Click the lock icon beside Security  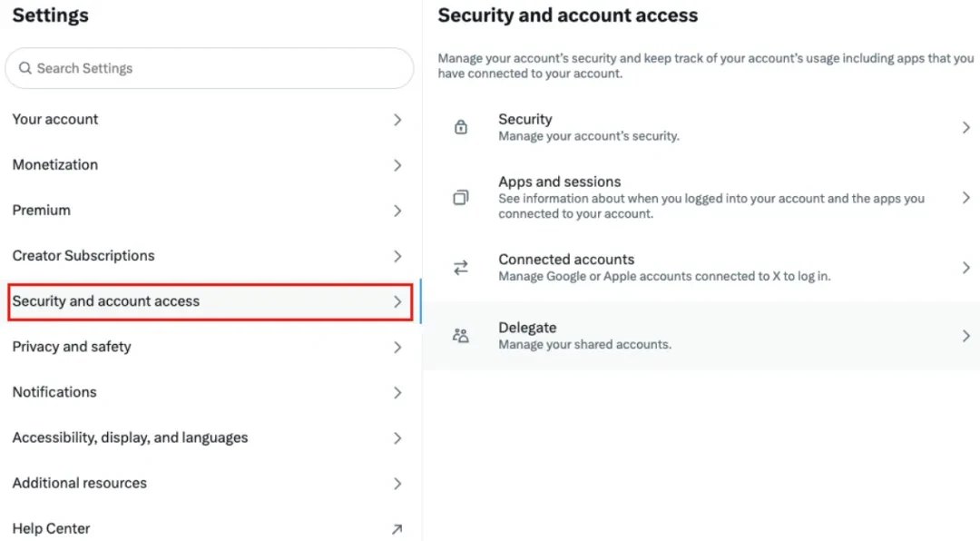point(461,128)
